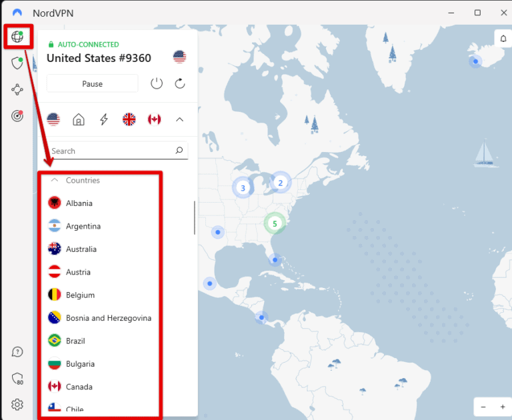Open the help chat bubble icon
Viewport: 512px width, 420px height.
coord(17,352)
